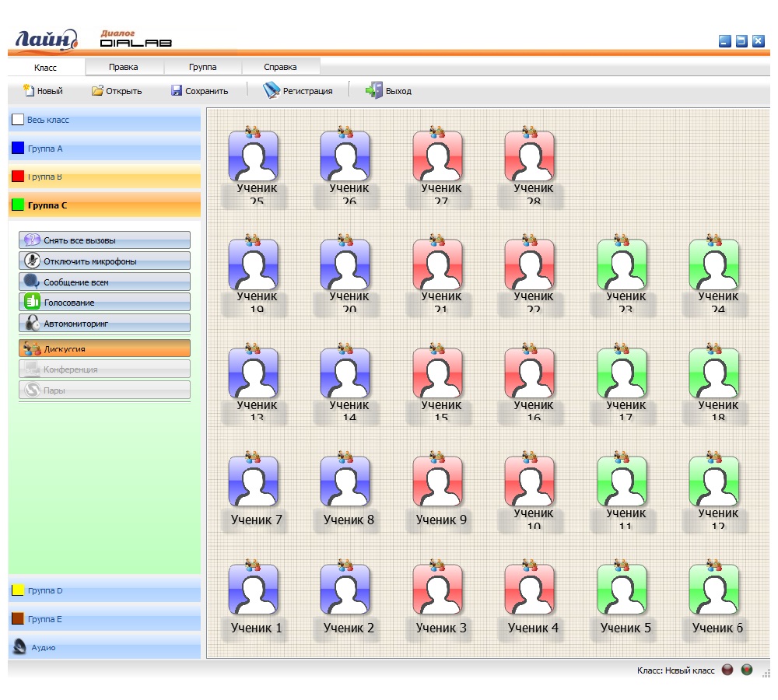
Task: Pick student icon Ученик 6
Action: point(714,590)
